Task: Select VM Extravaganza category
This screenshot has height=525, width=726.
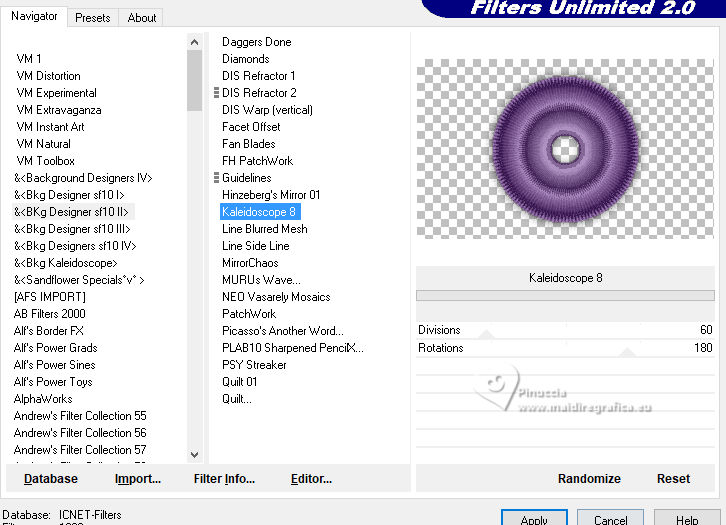Action: pyautogui.click(x=59, y=110)
